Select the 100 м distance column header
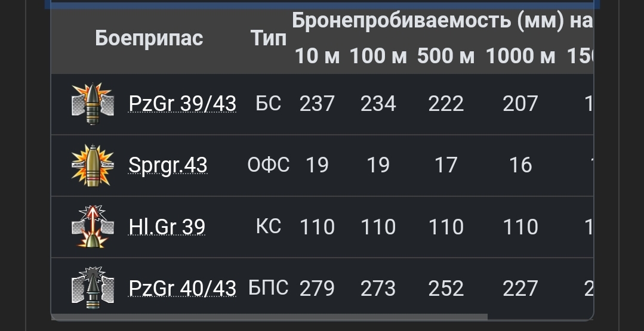This screenshot has width=644, height=331. click(x=378, y=57)
